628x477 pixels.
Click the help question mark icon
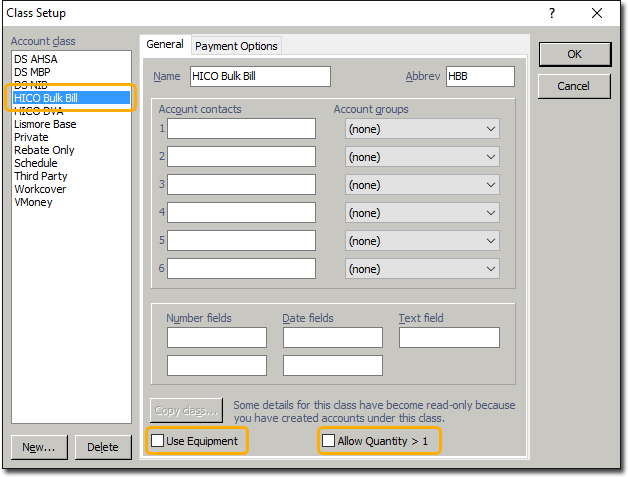coord(551,13)
